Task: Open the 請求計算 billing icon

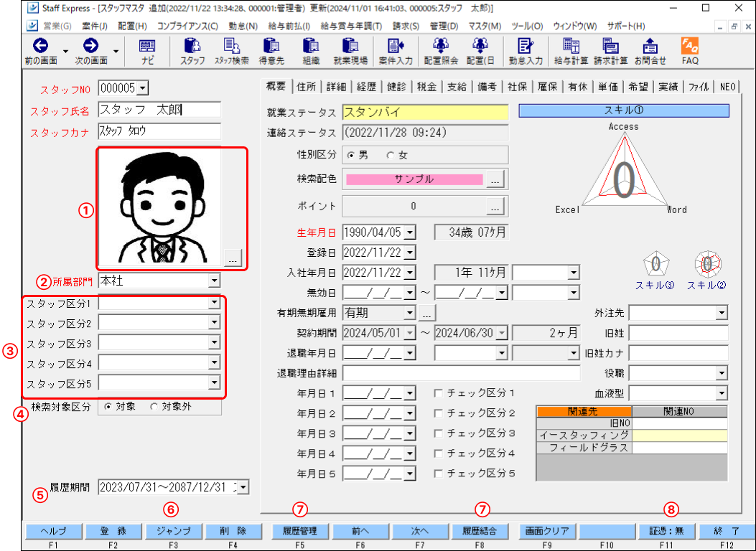Action: [610, 46]
